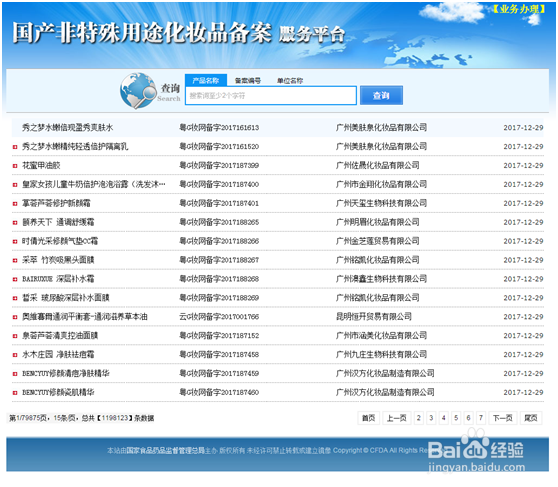Click company 广州九庄生物科技有限公司
This screenshot has height=487, width=558.
click(381, 355)
